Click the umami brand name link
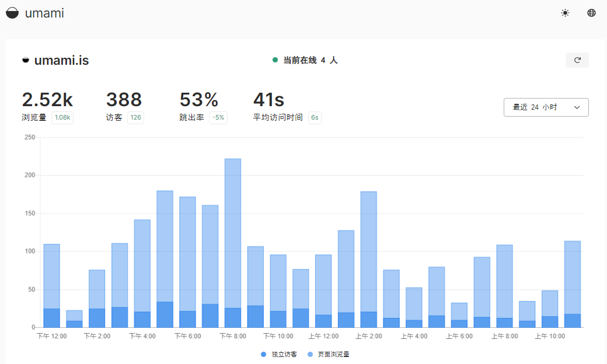This screenshot has height=364, width=607. click(44, 13)
